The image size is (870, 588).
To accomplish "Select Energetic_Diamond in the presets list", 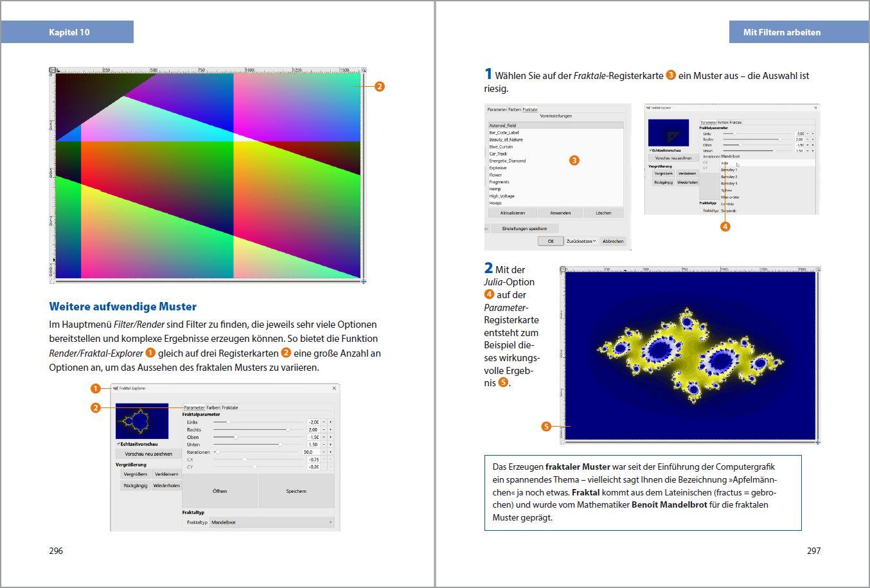I will (508, 161).
